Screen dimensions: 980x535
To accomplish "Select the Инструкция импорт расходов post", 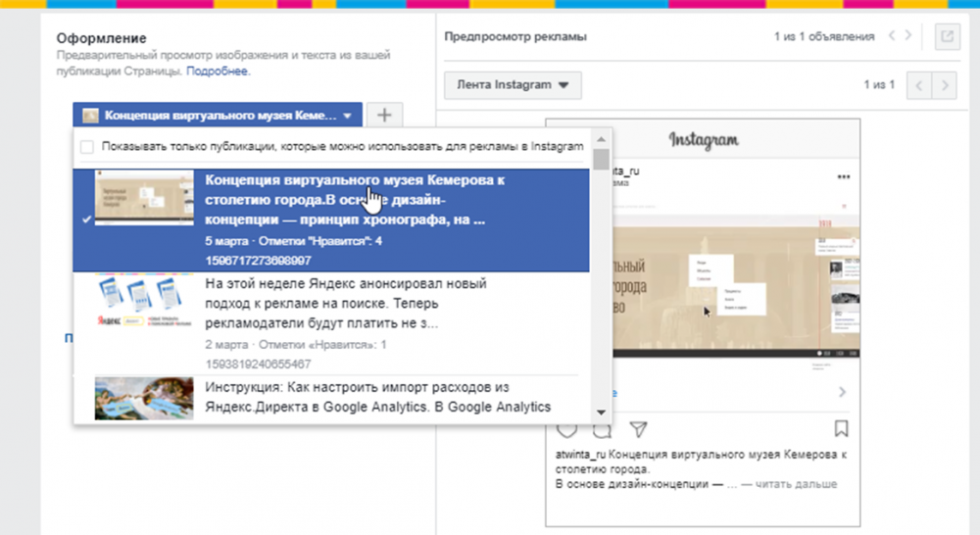I will [331, 399].
